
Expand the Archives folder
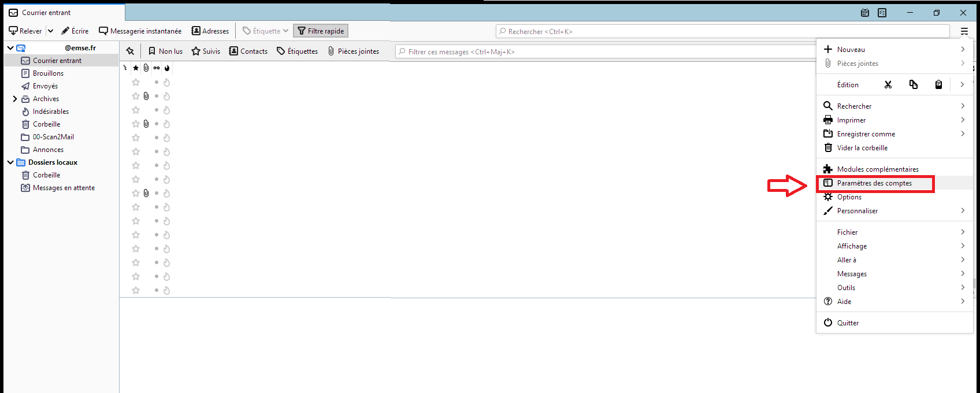(x=15, y=99)
